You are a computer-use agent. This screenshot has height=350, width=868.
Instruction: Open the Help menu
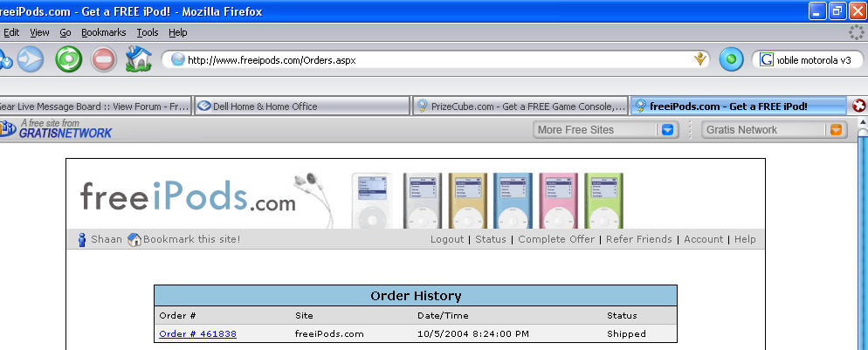(x=177, y=32)
